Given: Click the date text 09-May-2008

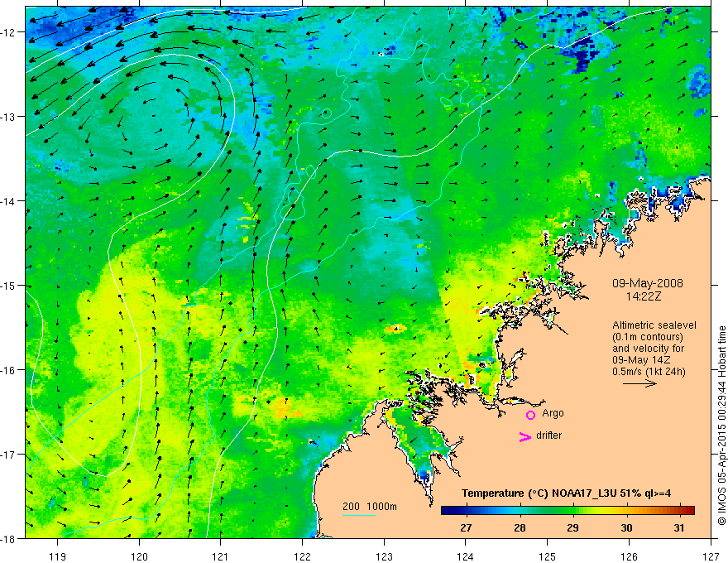Looking at the screenshot, I should click(647, 283).
